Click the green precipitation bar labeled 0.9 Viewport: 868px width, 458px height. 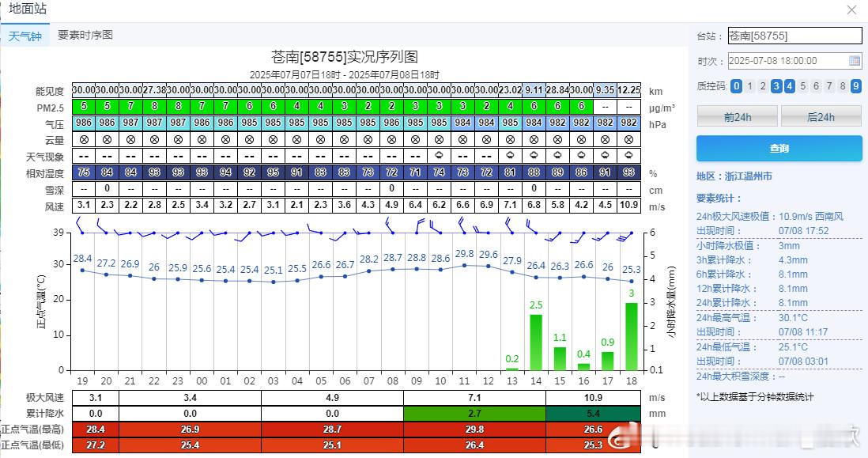(607, 361)
